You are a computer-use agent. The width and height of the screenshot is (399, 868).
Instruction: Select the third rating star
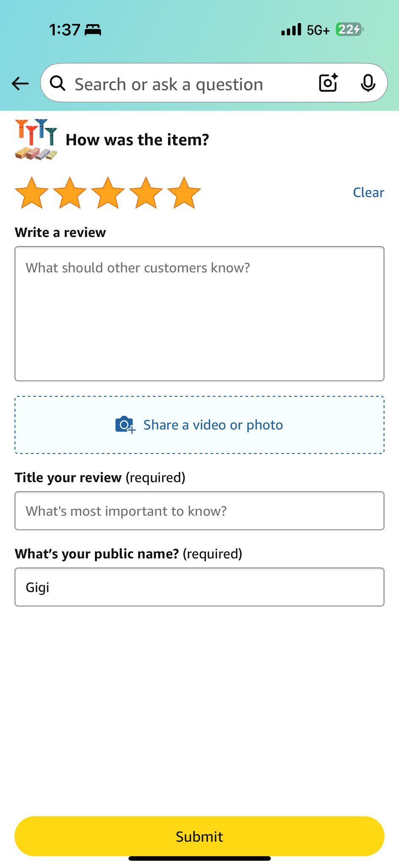point(108,193)
